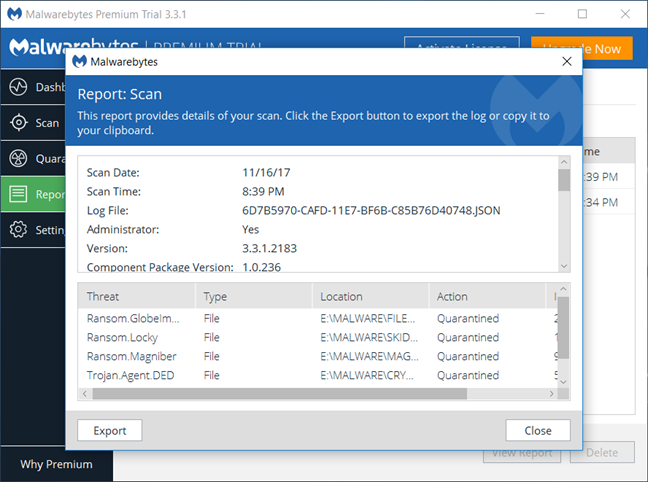The image size is (648, 482).
Task: Click the Scan crosshair icon in sidebar
Action: coord(19,123)
